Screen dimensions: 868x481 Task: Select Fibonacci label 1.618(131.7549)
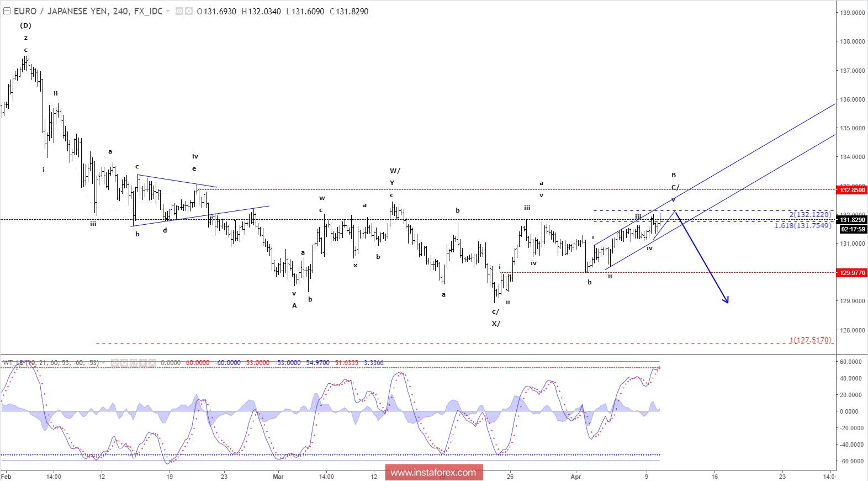click(x=803, y=225)
